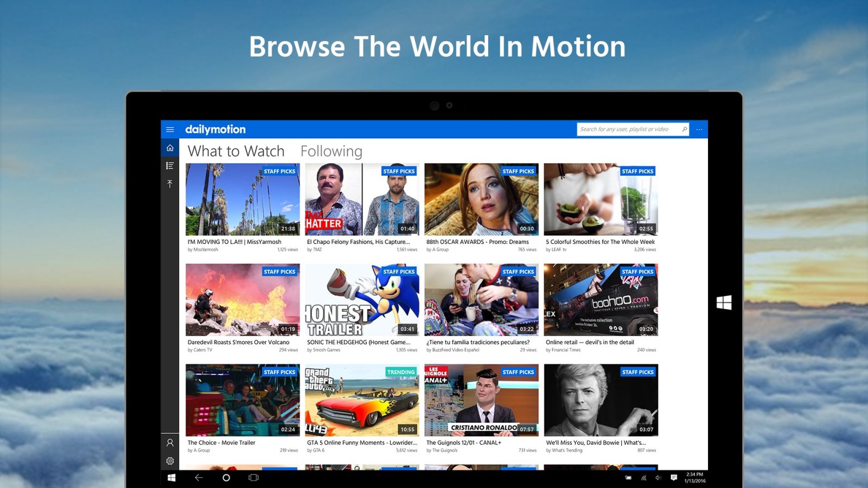Screen dimensions: 868x488
Task: Select the What to Watch tab
Action: pos(236,151)
